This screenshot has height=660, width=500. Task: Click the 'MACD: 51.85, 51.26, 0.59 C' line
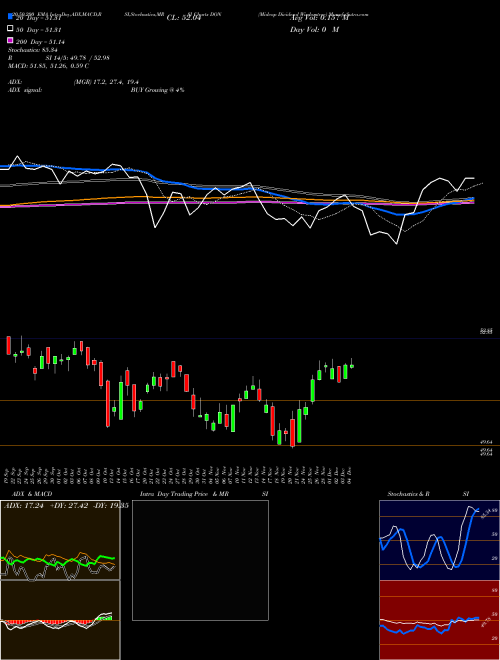[x=48, y=66]
